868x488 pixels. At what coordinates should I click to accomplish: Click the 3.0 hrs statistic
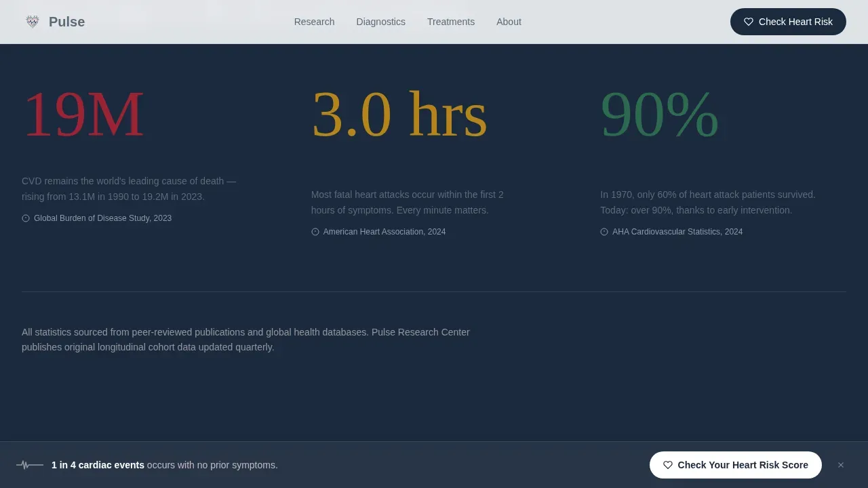(x=399, y=114)
